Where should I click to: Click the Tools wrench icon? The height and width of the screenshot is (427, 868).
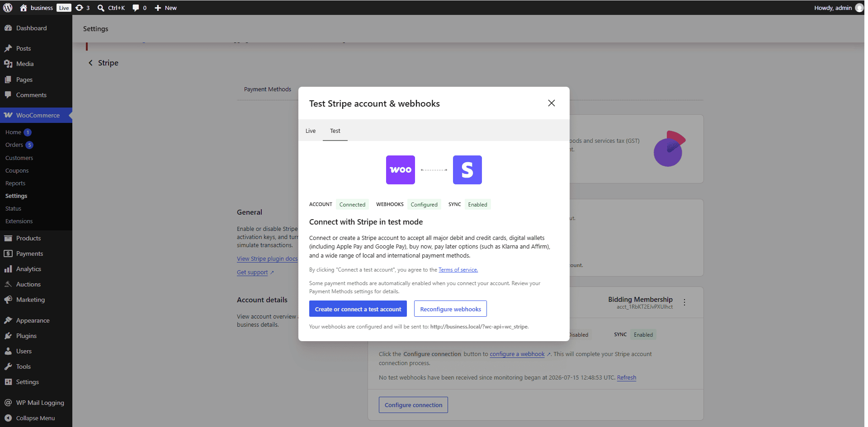pyautogui.click(x=8, y=366)
